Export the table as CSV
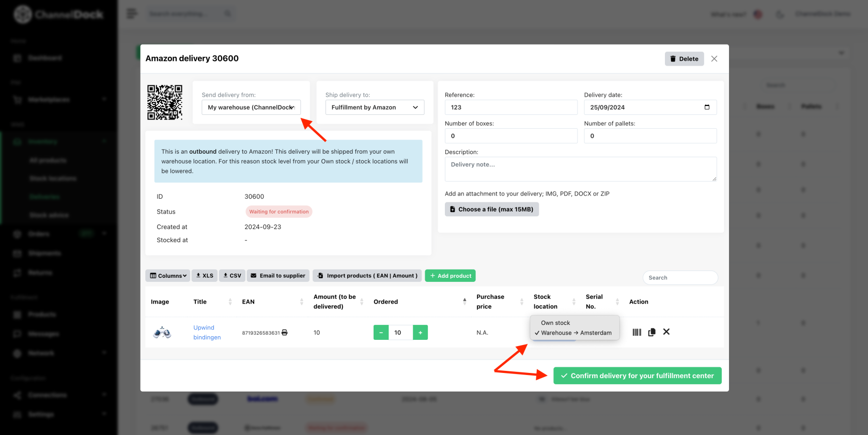868x435 pixels. point(232,276)
